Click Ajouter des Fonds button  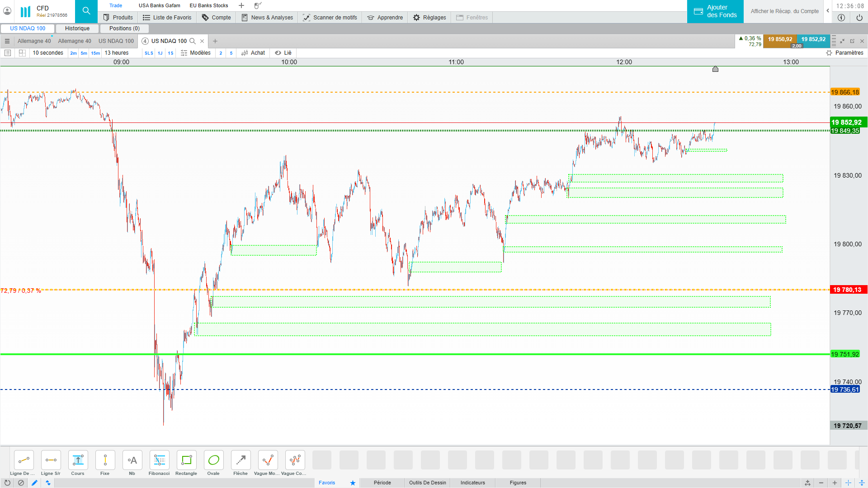(715, 11)
